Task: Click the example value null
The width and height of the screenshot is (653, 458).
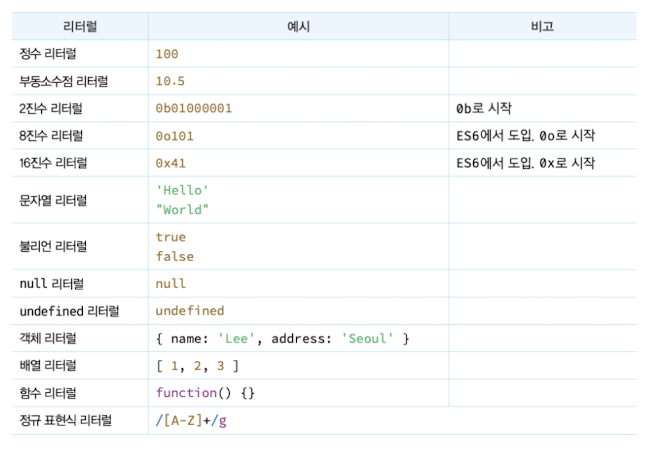Action: [x=171, y=284]
